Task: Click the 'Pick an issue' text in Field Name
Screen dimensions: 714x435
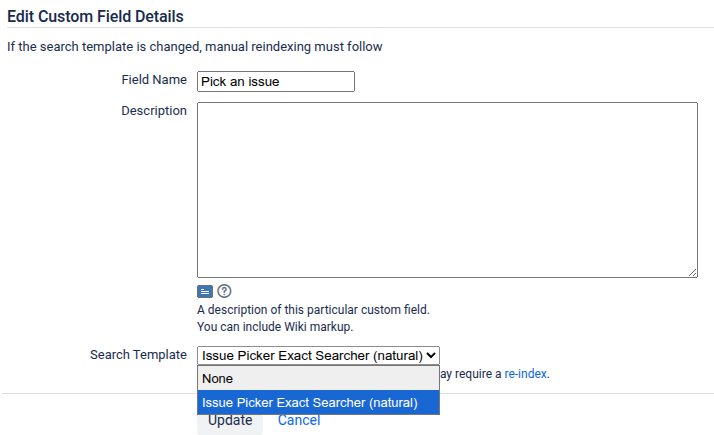Action: (240, 82)
